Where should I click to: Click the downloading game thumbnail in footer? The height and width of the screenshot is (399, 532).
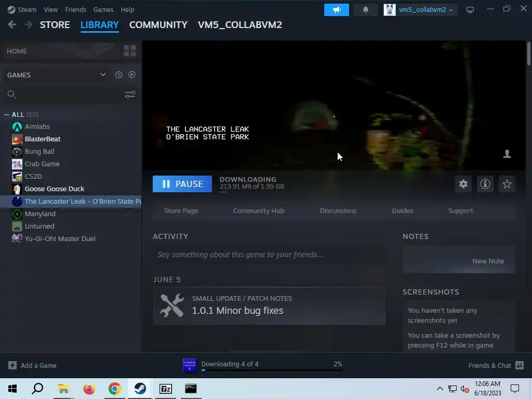click(189, 365)
